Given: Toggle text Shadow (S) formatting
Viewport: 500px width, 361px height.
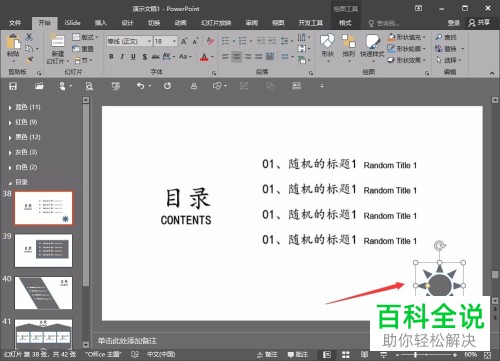Looking at the screenshot, I should 144,57.
